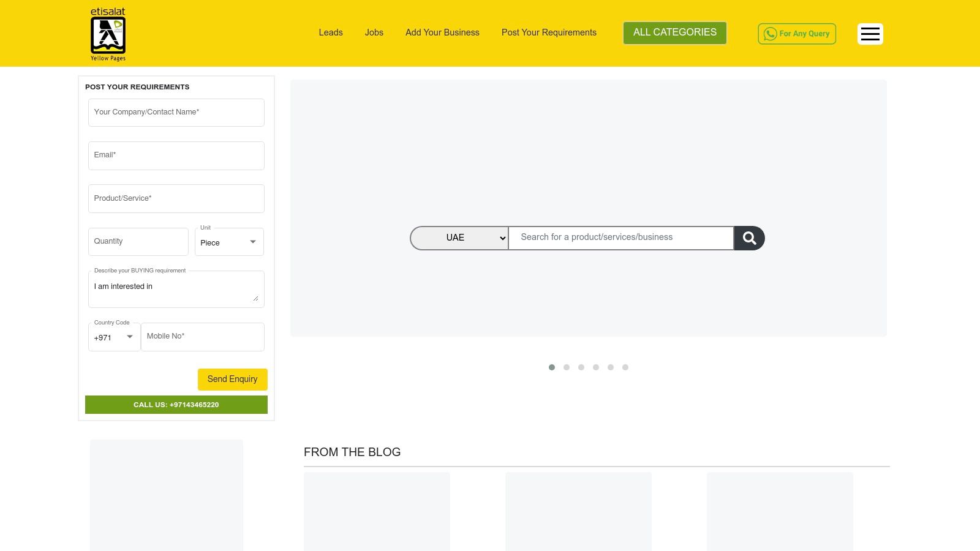Select Leads in the navigation bar
Image resolution: width=980 pixels, height=551 pixels.
click(x=330, y=32)
